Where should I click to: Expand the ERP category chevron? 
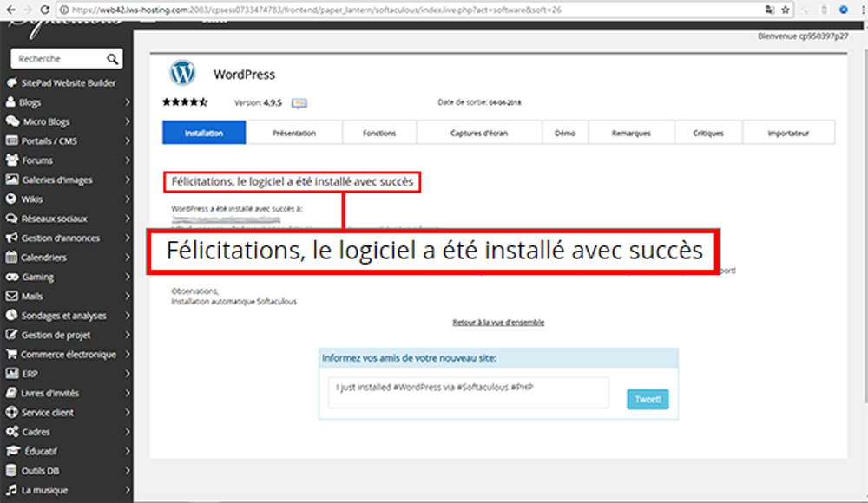[x=128, y=373]
